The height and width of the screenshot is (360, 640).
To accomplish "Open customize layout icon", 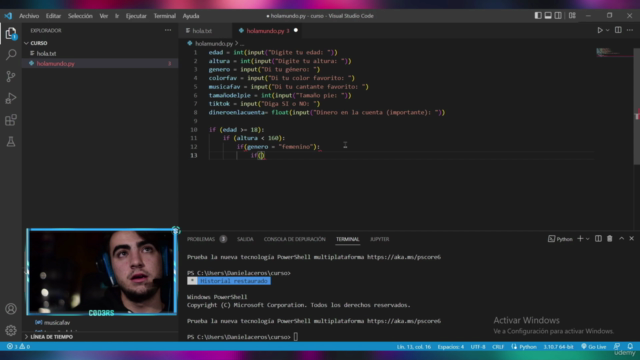I will [x=572, y=16].
